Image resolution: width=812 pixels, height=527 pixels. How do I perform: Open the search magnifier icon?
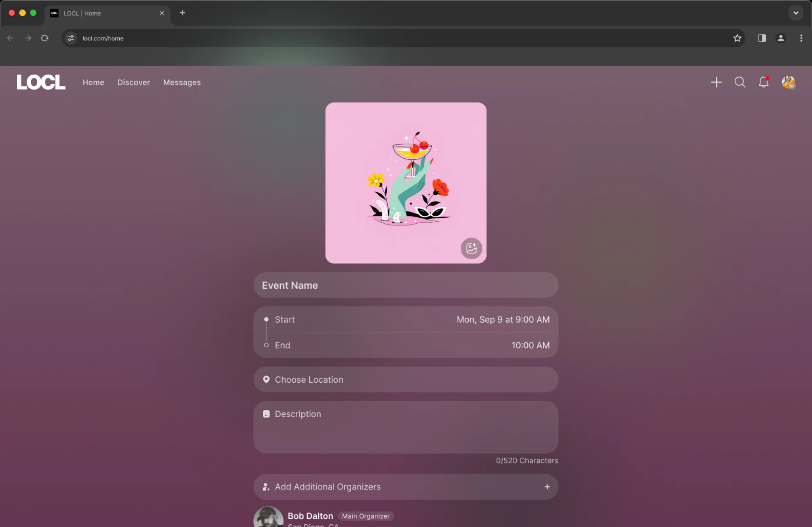click(740, 82)
